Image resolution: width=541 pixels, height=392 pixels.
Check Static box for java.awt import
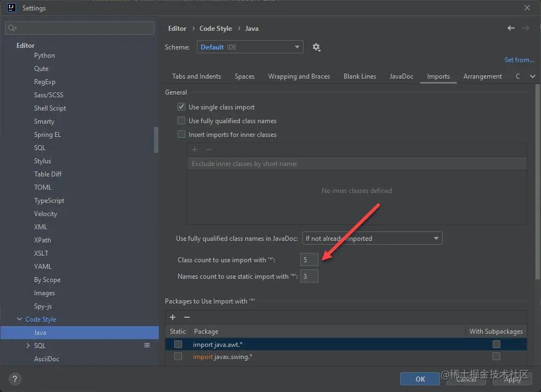178,344
